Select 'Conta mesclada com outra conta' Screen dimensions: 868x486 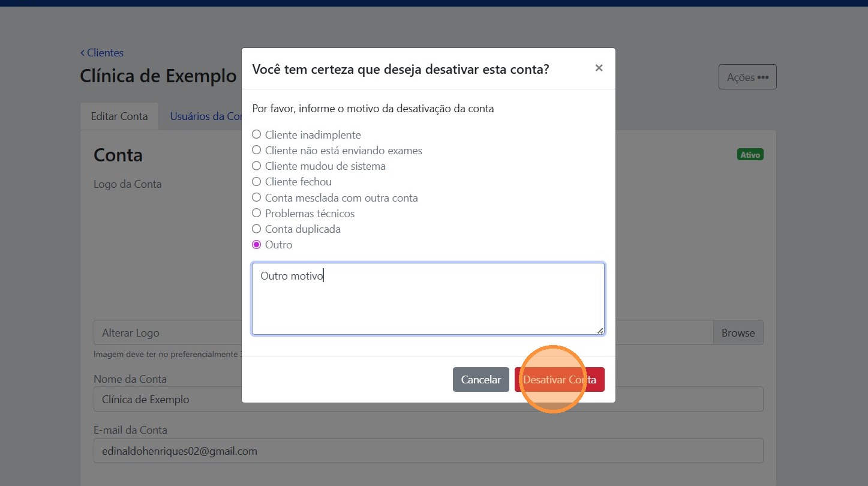[x=257, y=197]
